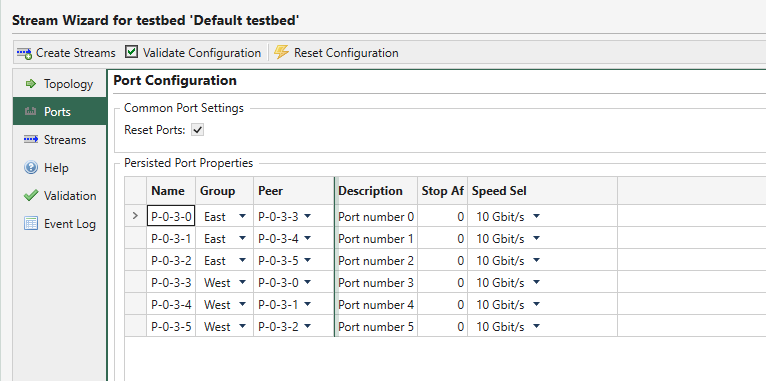
Task: Select the P-0-3-2 name cell
Action: click(171, 260)
